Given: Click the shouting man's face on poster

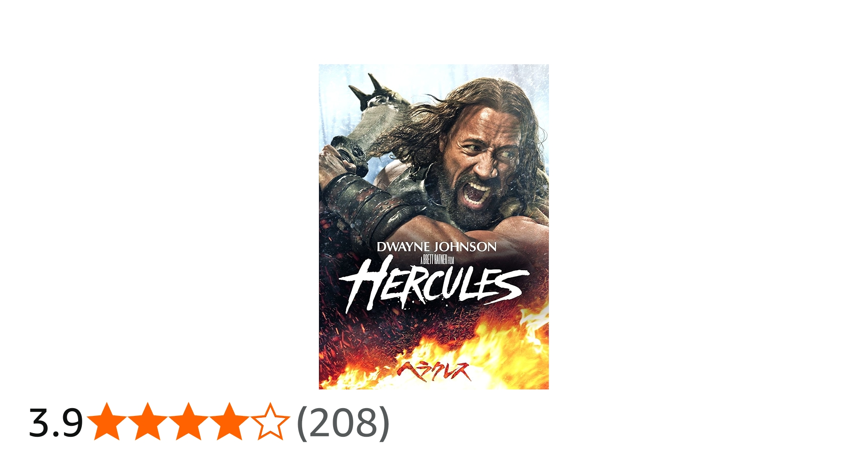Looking at the screenshot, I should click(x=482, y=168).
